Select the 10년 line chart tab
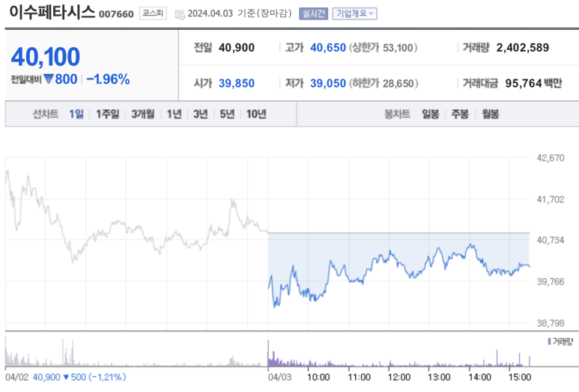Viewport: 579px width, 392px height. point(256,114)
